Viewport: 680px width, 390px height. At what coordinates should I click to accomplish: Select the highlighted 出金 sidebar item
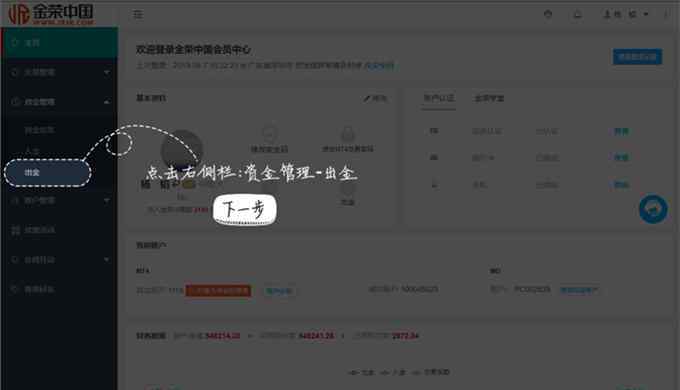tap(47, 173)
